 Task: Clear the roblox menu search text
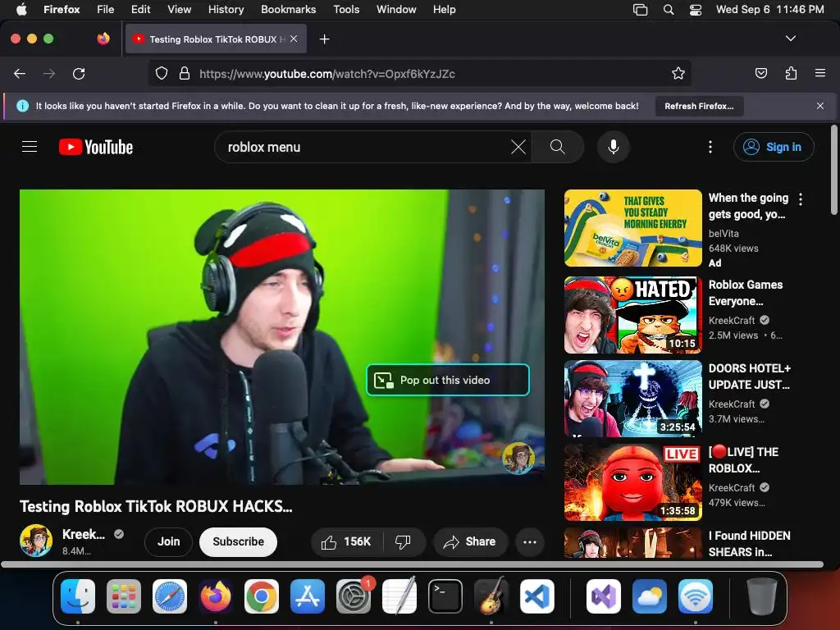[518, 147]
